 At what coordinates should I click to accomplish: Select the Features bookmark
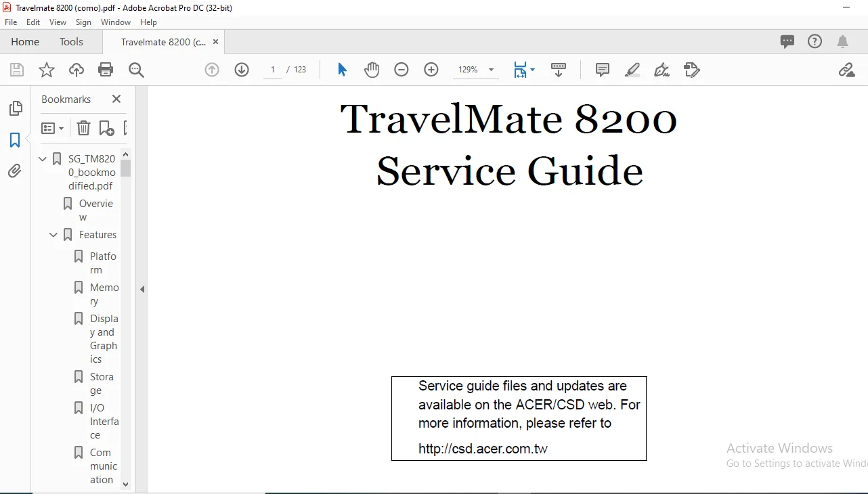coord(97,235)
